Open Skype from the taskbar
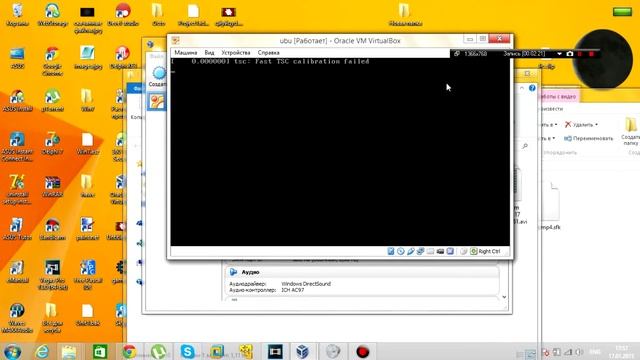640x360 pixels. click(x=187, y=351)
